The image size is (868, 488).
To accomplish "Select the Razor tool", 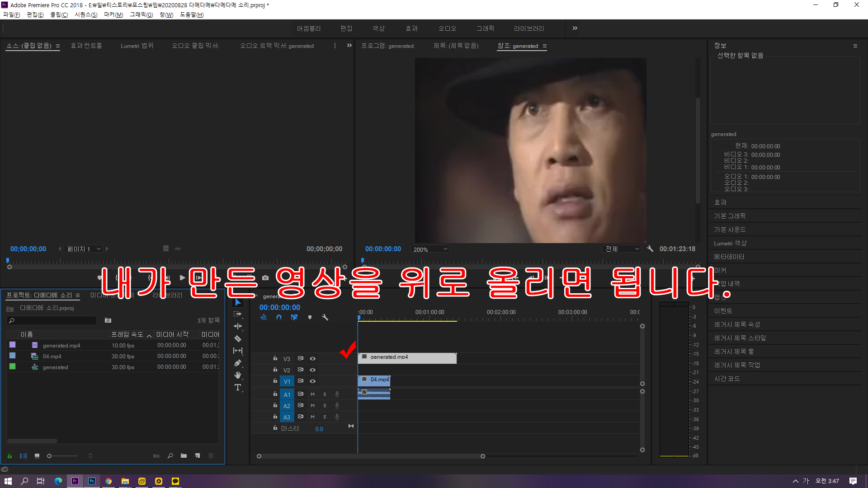I will tap(238, 338).
